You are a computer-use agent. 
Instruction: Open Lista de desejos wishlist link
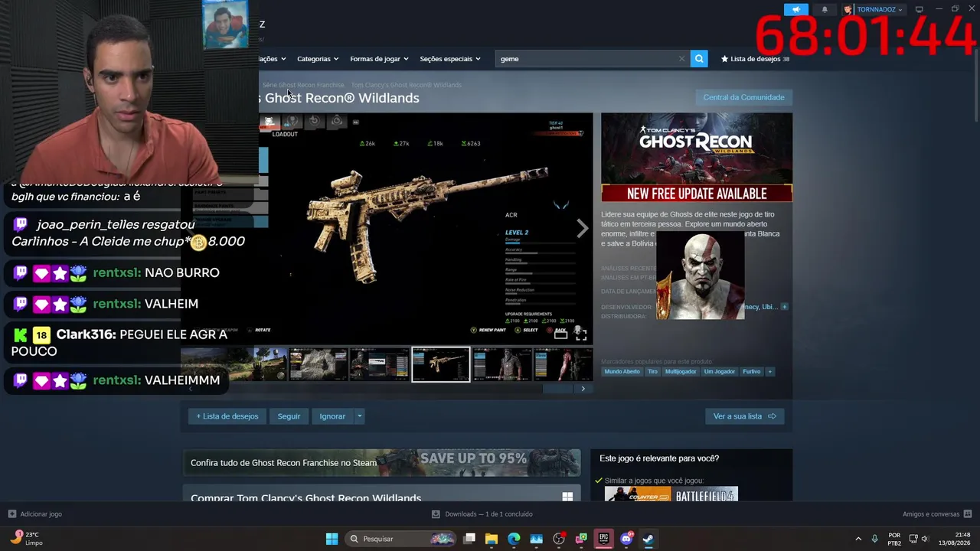click(755, 59)
